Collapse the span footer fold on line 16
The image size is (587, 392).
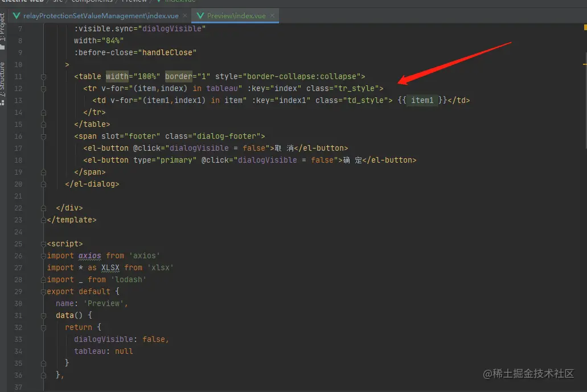click(x=43, y=137)
